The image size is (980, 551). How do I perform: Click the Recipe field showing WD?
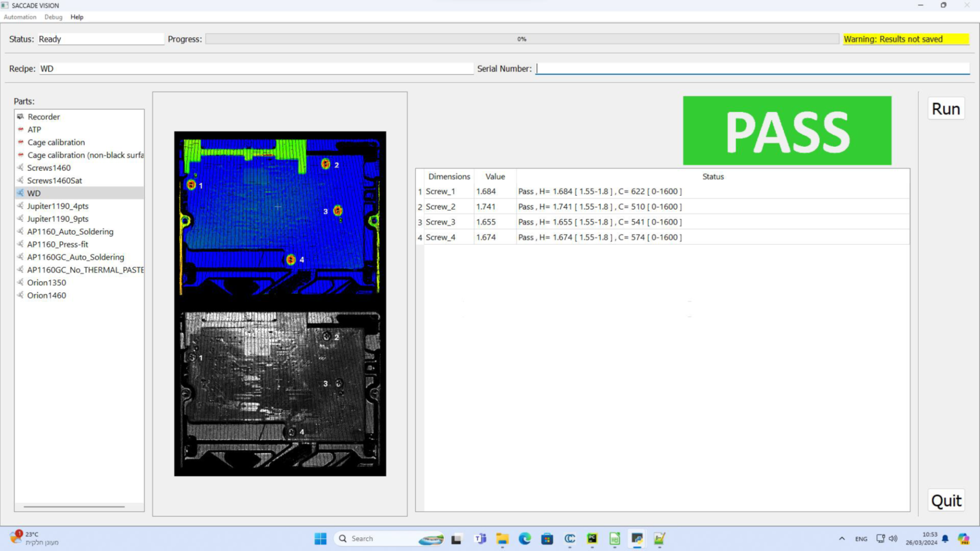point(256,68)
